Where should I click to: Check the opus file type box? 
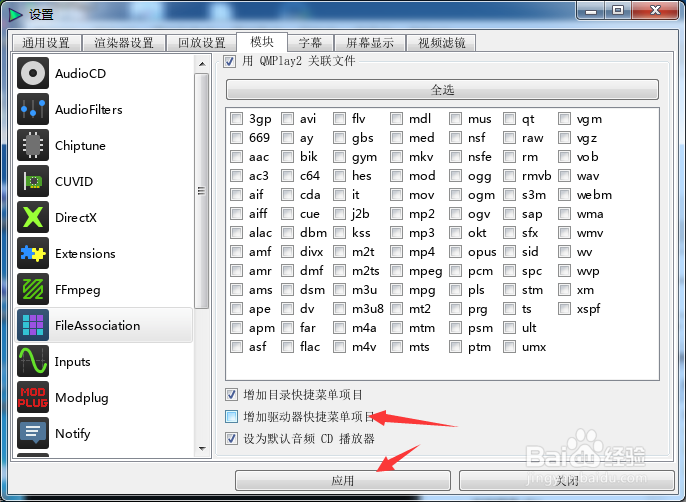455,252
